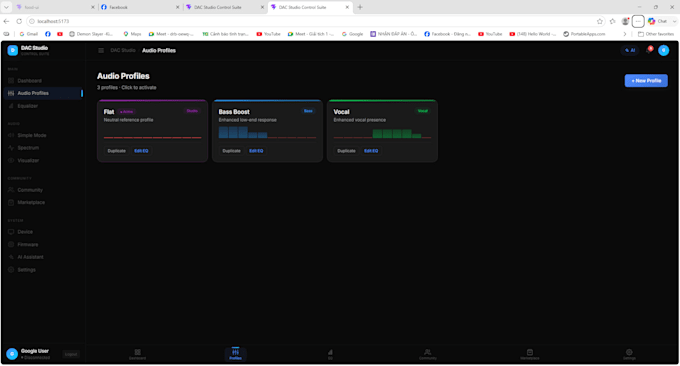Image resolution: width=680 pixels, height=366 pixels.
Task: Open the Maps bookmark
Action: pos(132,34)
